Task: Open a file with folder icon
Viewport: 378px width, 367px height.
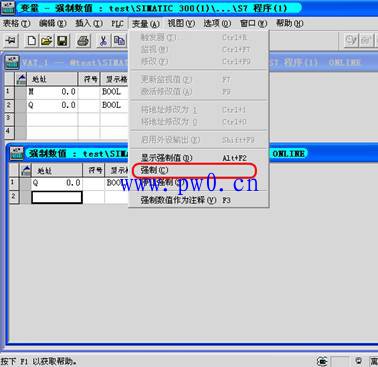Action: (47, 41)
